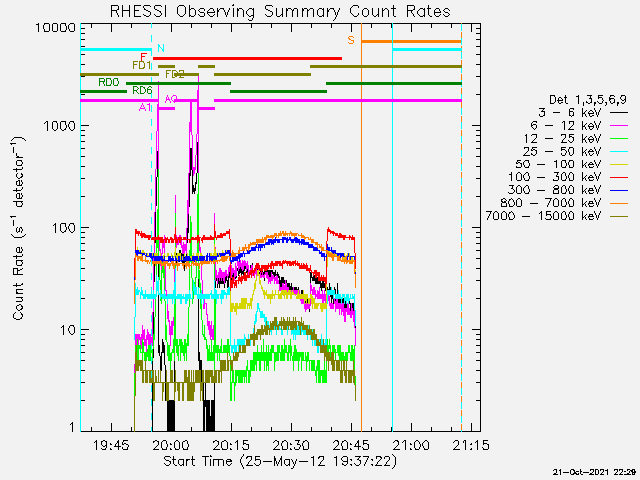
Task: Click the '21:15' time axis tick label
Action: pyautogui.click(x=471, y=445)
